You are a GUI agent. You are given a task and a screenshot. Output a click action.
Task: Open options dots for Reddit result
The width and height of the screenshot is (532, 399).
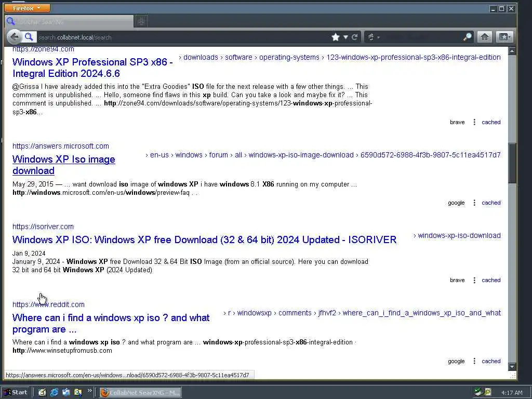pyautogui.click(x=474, y=362)
